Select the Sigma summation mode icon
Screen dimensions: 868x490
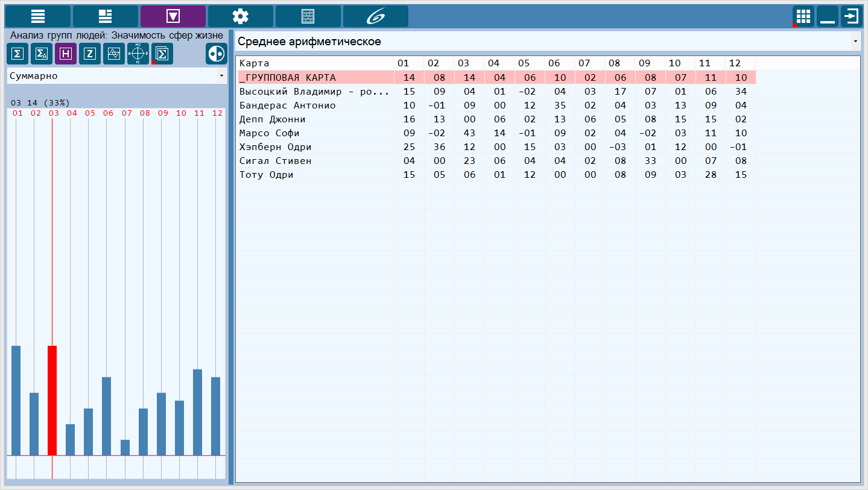coord(17,54)
